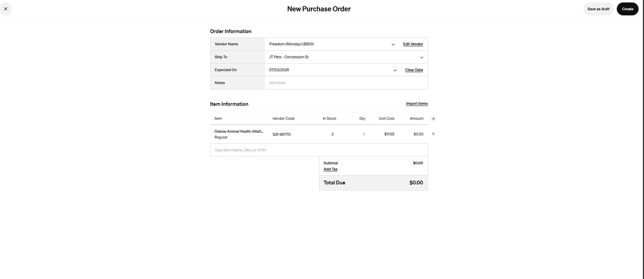This screenshot has width=644, height=279.
Task: Focus the item name search field
Action: point(318,150)
